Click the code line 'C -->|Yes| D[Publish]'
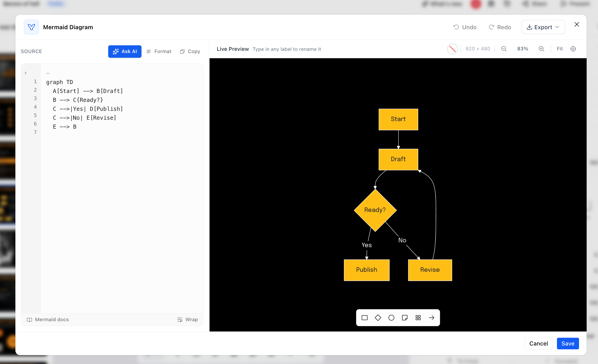Screen dimensions: 598x364 pyautogui.click(x=88, y=109)
